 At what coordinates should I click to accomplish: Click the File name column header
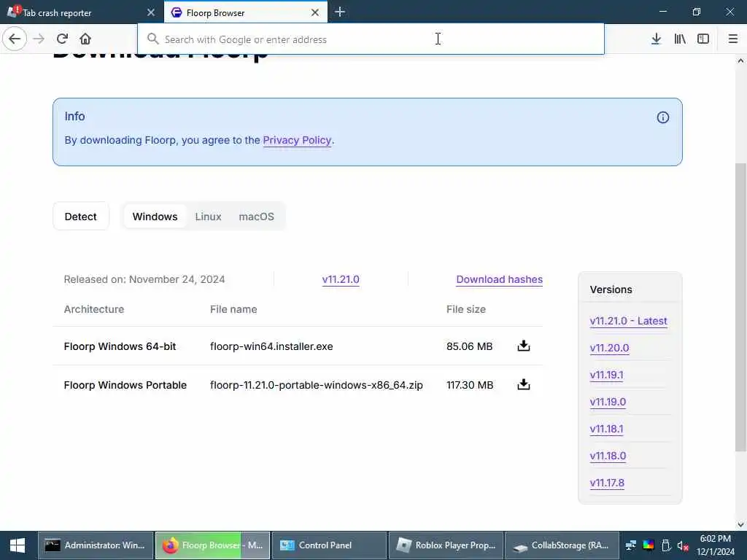pyautogui.click(x=233, y=309)
